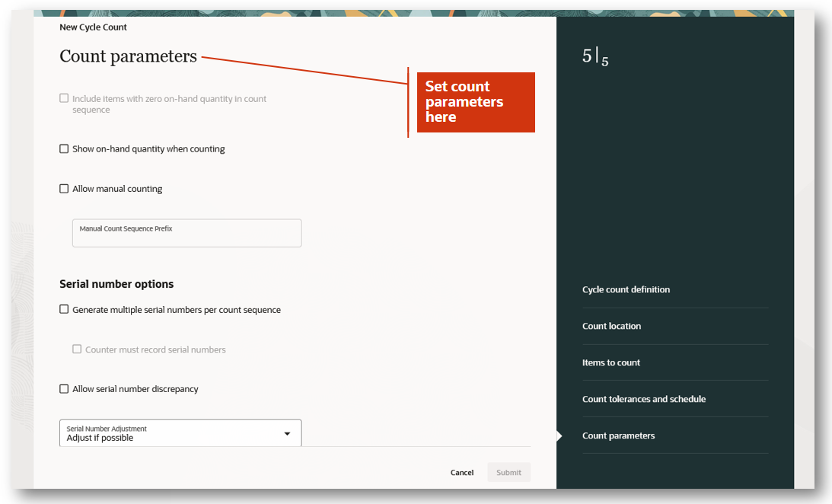Click the step 5 of 5 indicator
832x504 pixels.
[x=595, y=57]
